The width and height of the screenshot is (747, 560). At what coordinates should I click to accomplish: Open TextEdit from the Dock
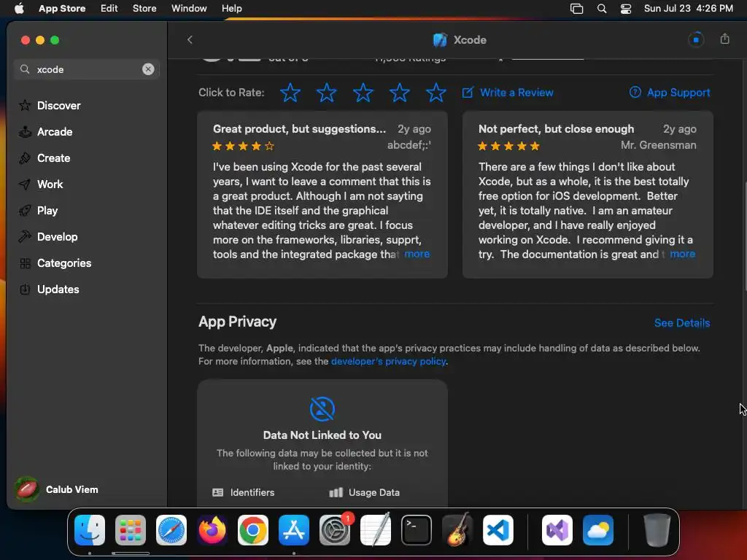pyautogui.click(x=376, y=530)
